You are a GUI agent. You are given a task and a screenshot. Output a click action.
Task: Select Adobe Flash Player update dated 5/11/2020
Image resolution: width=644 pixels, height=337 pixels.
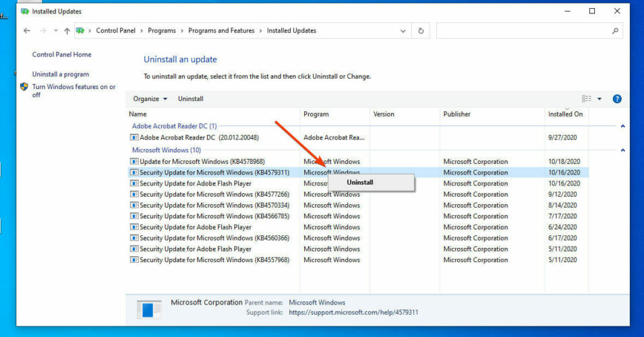click(x=358, y=249)
